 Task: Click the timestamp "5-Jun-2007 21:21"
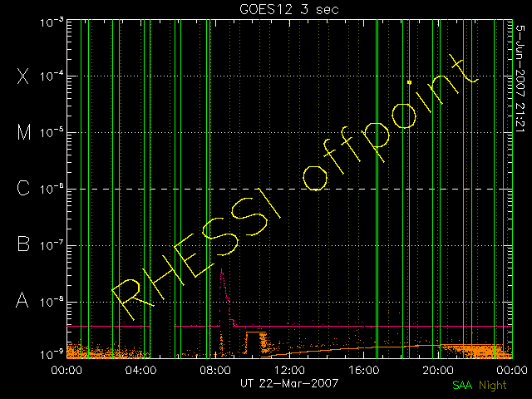(520, 78)
